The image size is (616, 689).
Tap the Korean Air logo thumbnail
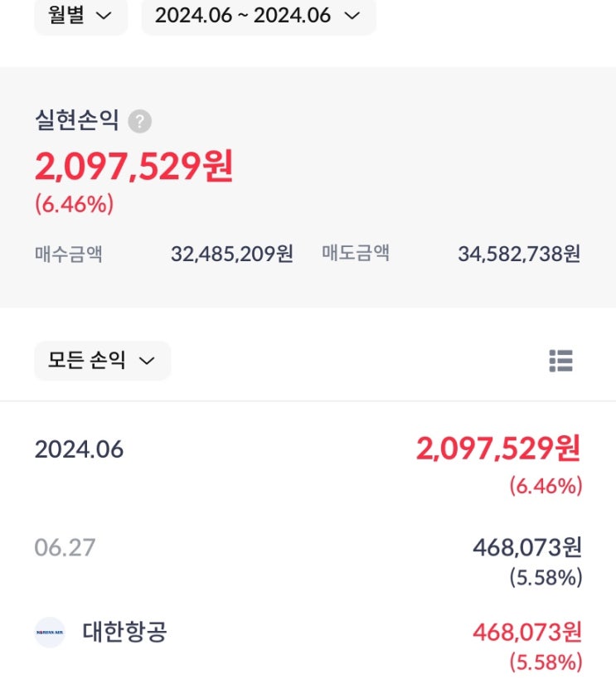point(50,633)
